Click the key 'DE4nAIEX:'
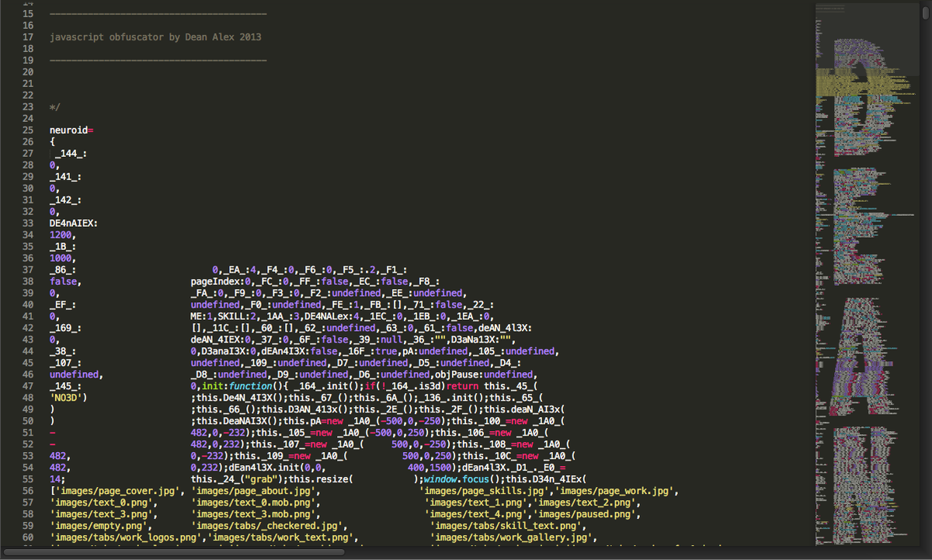 tap(73, 223)
